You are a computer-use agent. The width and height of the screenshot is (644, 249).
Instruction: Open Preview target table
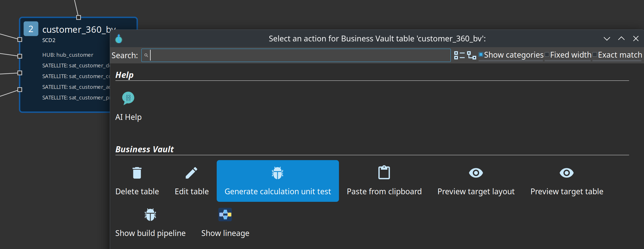(567, 181)
